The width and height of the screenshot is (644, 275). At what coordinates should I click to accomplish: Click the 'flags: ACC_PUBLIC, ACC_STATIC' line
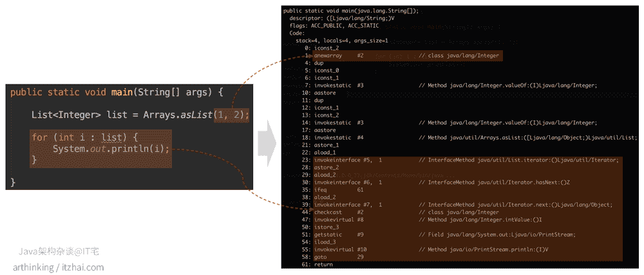click(334, 26)
